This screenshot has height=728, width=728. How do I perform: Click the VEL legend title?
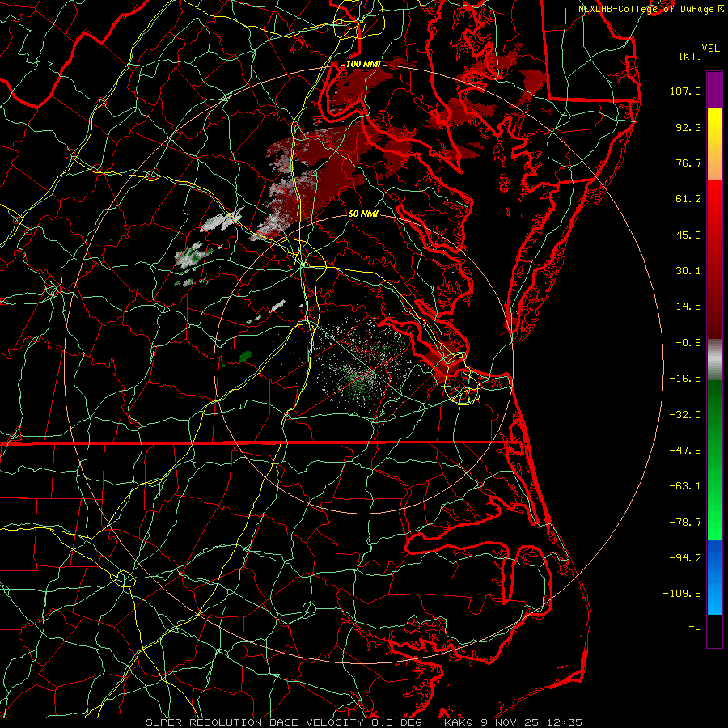[710, 49]
